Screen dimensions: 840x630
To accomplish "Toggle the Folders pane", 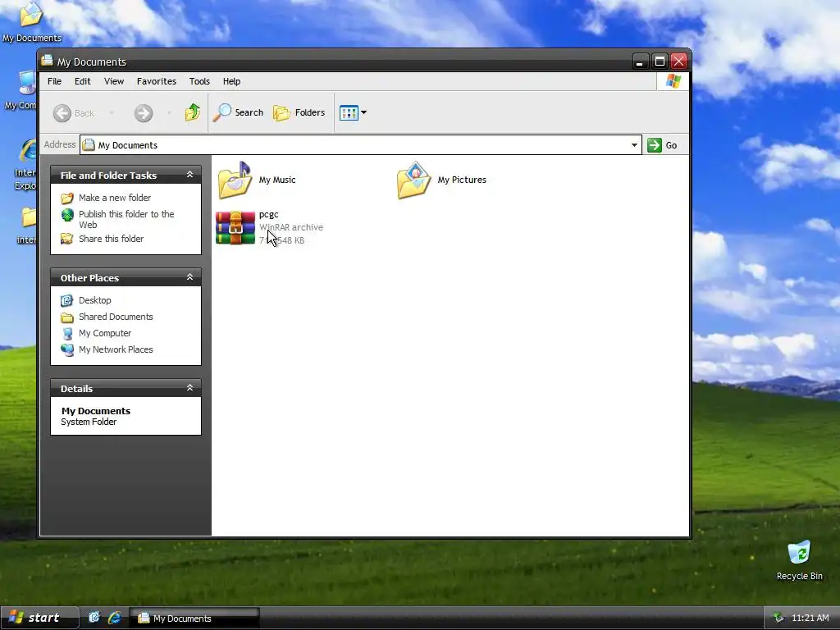I will coord(299,112).
